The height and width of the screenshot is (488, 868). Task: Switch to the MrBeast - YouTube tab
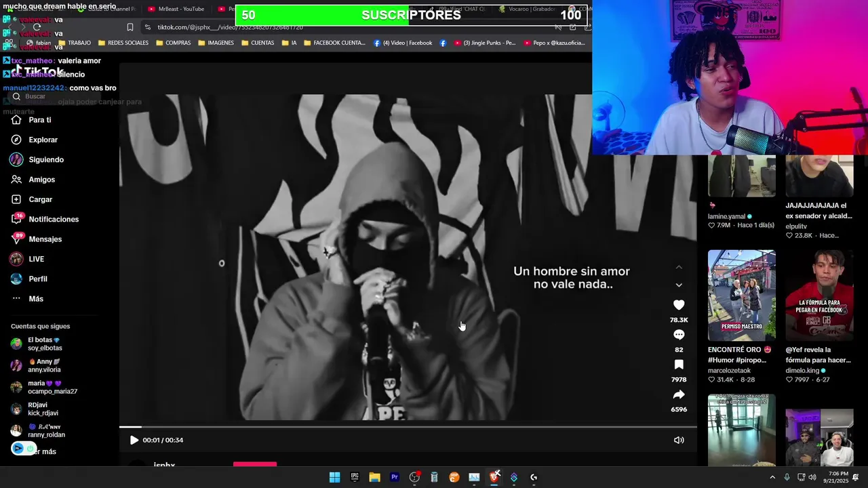tap(176, 9)
